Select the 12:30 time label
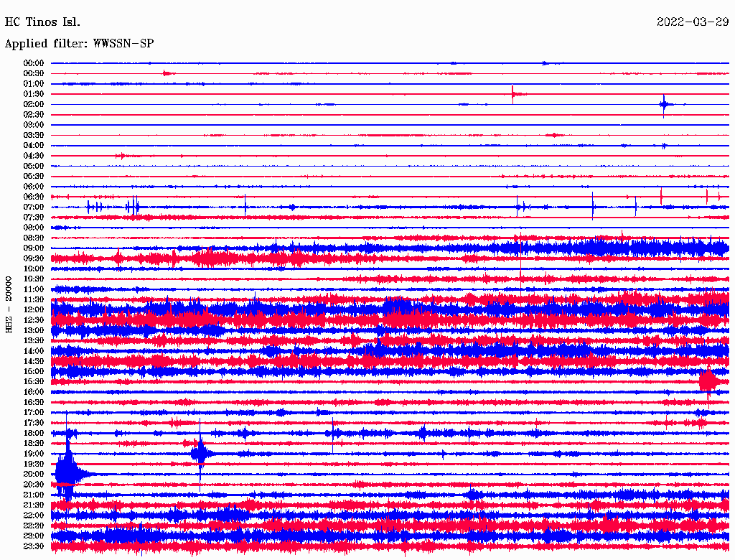The width and height of the screenshot is (735, 560). pos(34,320)
